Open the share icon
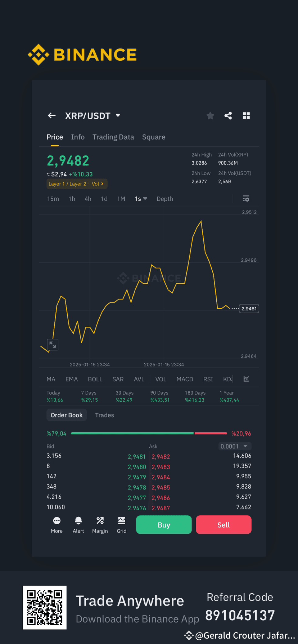 (x=228, y=116)
